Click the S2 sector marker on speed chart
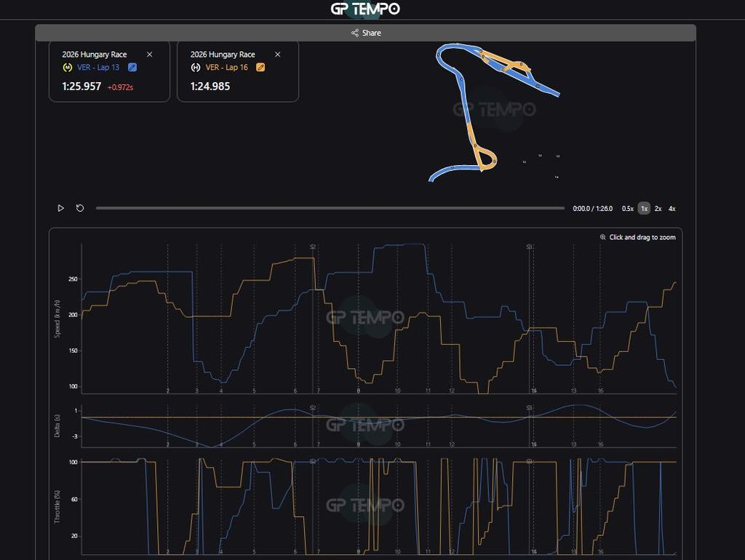745x560 pixels. point(313,247)
